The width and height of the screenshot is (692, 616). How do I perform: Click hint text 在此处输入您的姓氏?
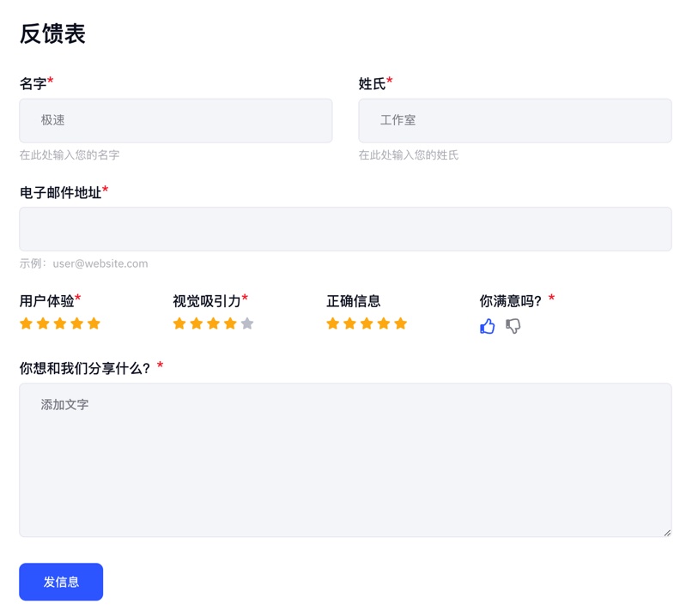click(409, 154)
